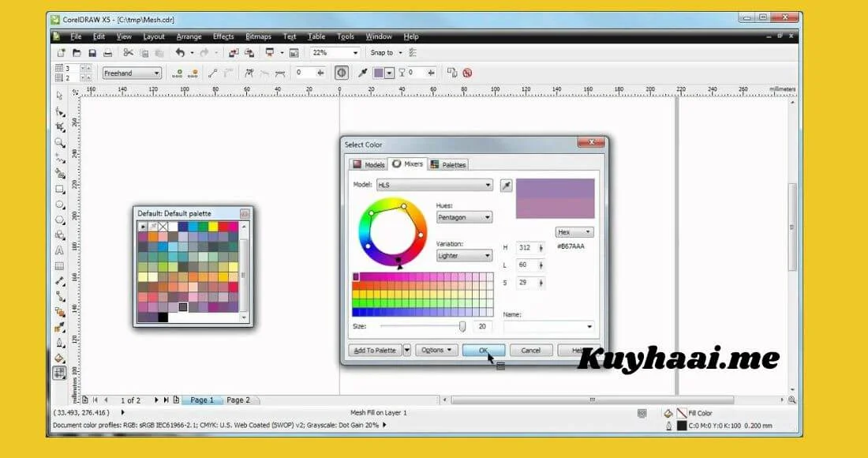Image resolution: width=868 pixels, height=458 pixels.
Task: Select the Interactive Fill tool
Action: [x=60, y=358]
